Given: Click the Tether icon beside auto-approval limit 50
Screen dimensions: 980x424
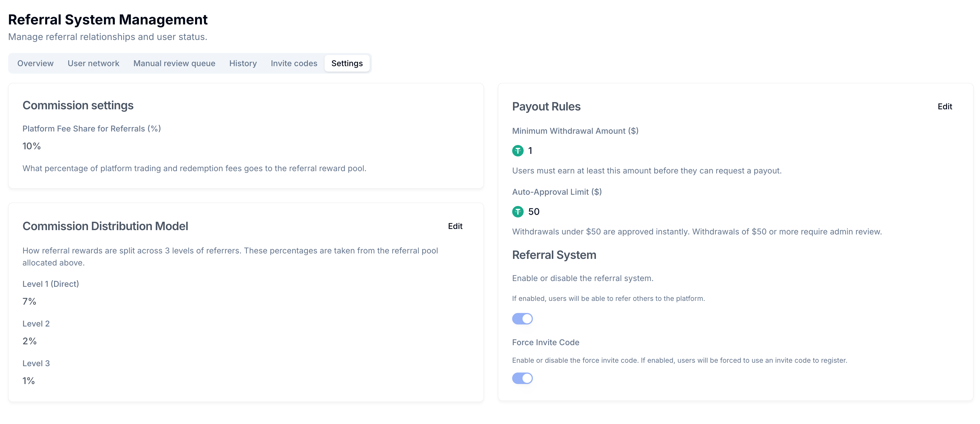Looking at the screenshot, I should (517, 211).
